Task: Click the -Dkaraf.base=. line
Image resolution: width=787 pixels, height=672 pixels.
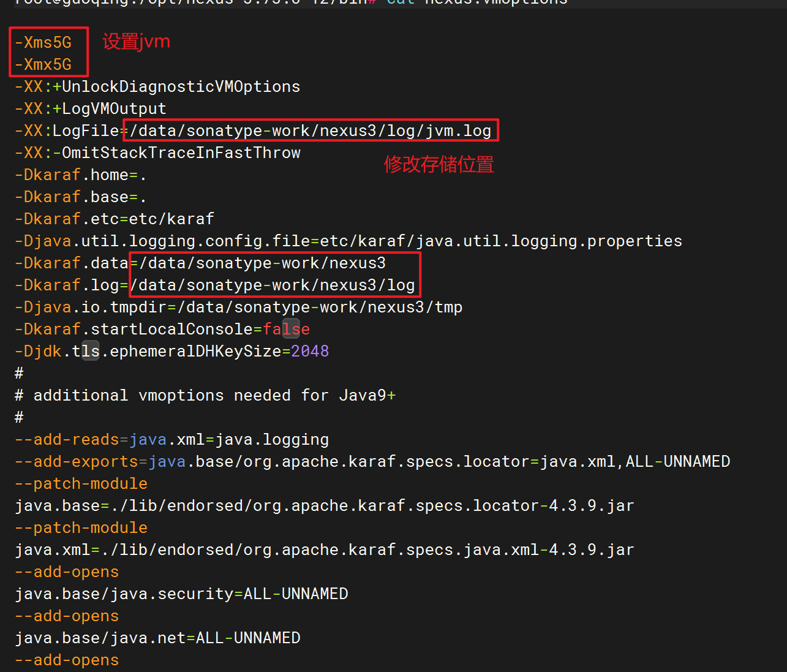Action: [x=81, y=197]
